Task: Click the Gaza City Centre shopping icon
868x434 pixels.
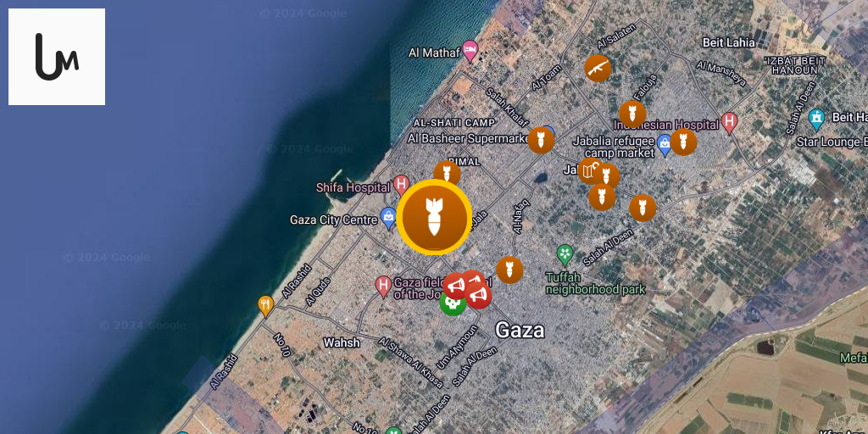Action: [x=388, y=218]
